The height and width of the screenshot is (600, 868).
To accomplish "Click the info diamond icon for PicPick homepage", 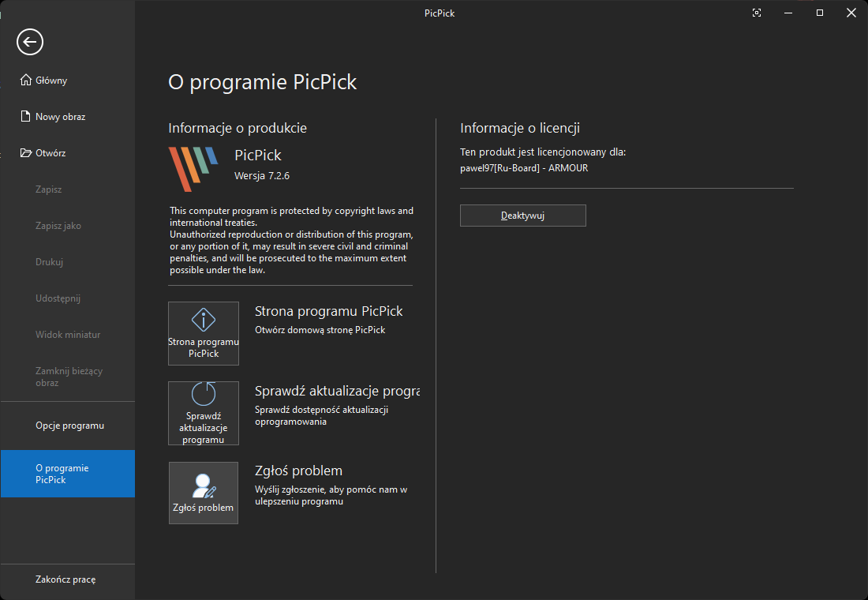I will click(203, 320).
